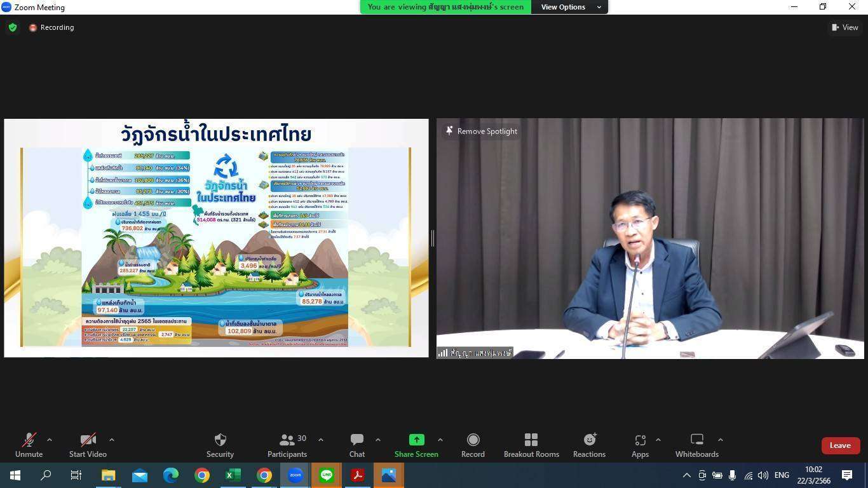Click green encryption shield icon
868x488 pixels.
13,27
